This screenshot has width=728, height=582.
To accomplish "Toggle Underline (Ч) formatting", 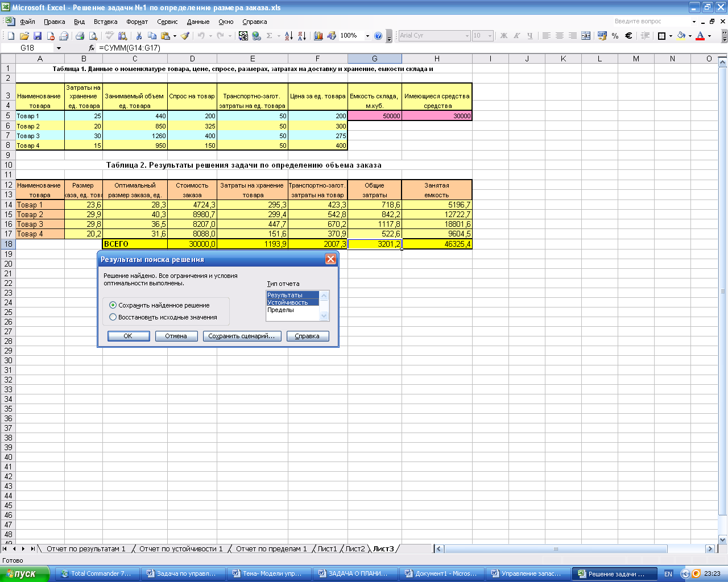I will (530, 36).
